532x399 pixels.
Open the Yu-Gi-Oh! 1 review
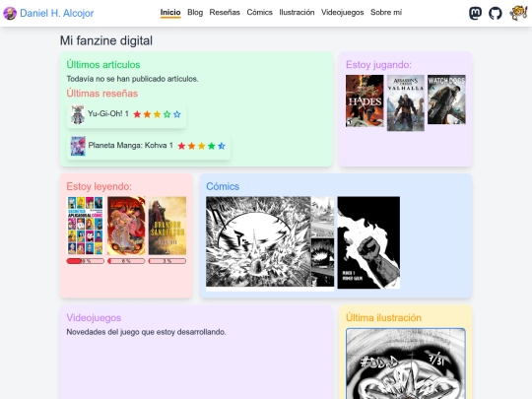coord(126,114)
